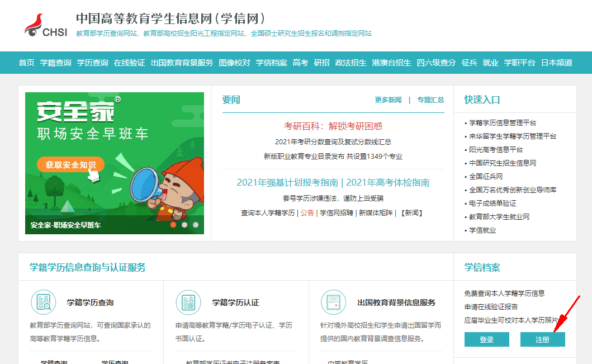This screenshot has height=364, width=592.
Task: Click the 学籍学历认证 certificate icon
Action: (188, 302)
